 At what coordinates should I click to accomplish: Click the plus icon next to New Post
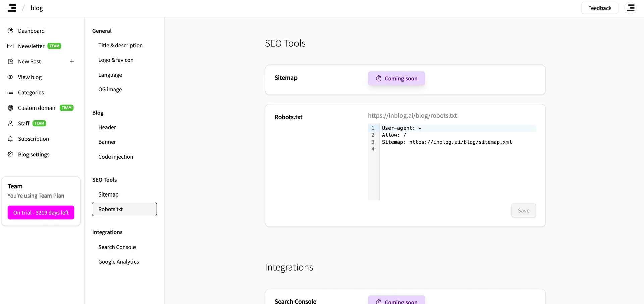pyautogui.click(x=72, y=61)
